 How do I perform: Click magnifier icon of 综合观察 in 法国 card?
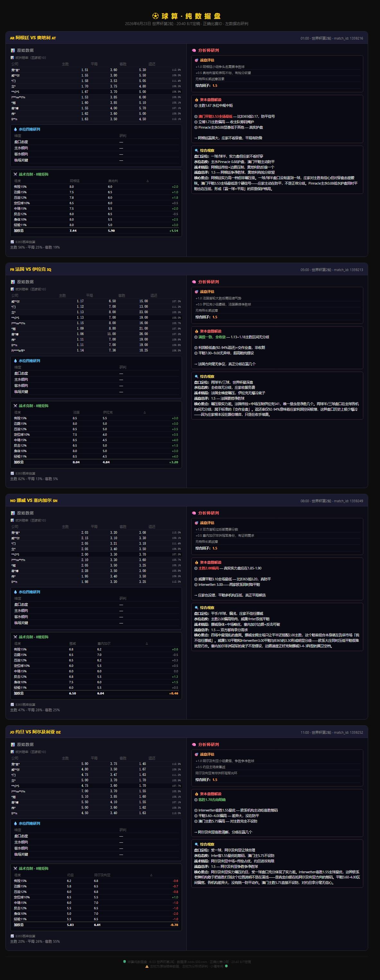(x=197, y=377)
